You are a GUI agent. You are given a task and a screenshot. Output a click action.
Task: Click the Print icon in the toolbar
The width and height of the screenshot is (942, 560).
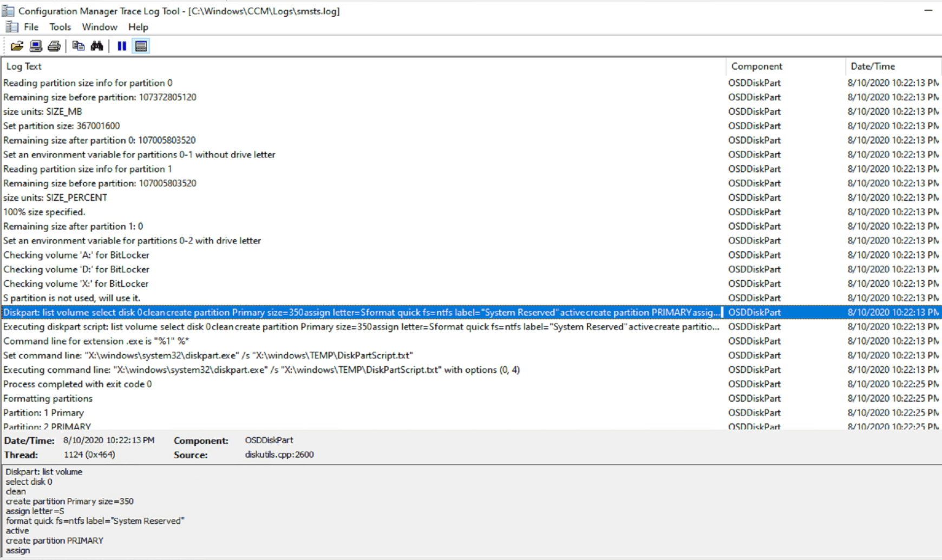(x=53, y=45)
